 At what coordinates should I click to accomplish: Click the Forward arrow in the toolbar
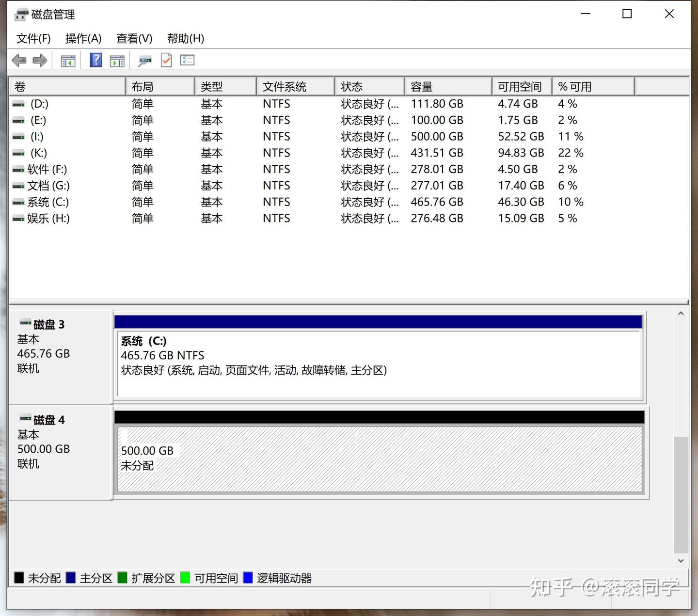pos(40,61)
